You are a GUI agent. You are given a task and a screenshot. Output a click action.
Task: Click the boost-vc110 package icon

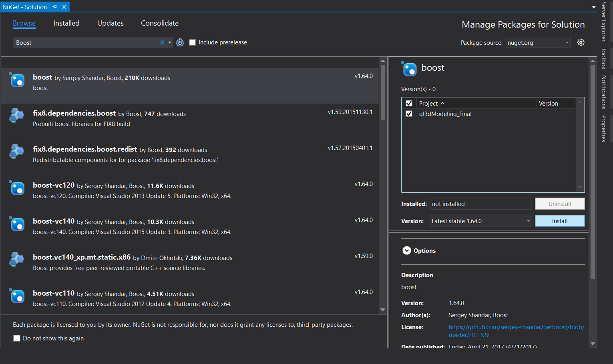(17, 296)
